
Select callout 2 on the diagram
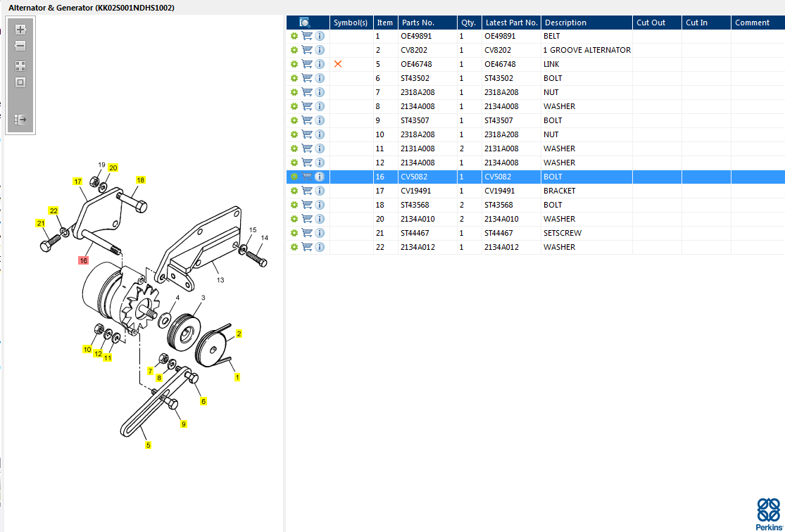pyautogui.click(x=239, y=334)
